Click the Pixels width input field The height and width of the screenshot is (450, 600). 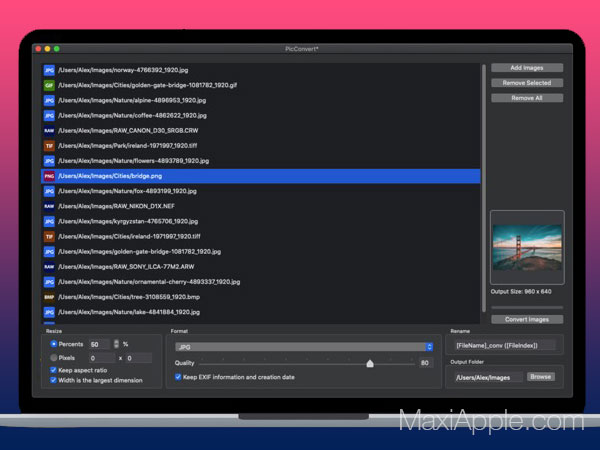[101, 358]
